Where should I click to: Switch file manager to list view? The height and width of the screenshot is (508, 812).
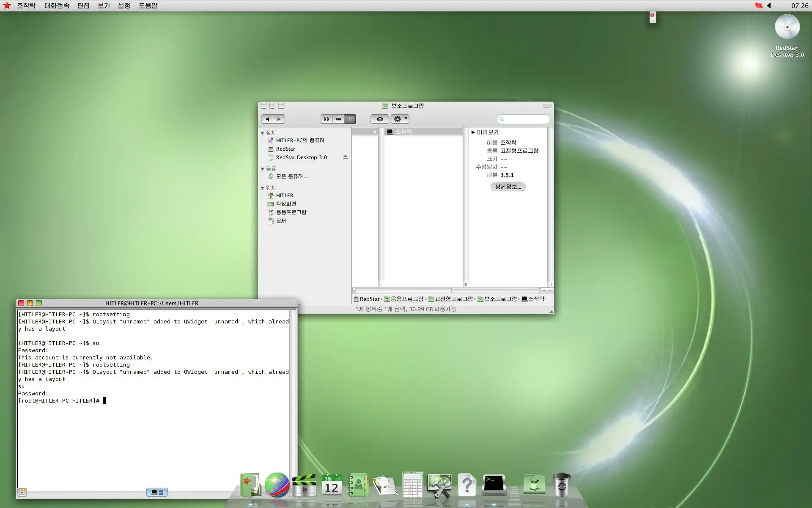click(338, 119)
